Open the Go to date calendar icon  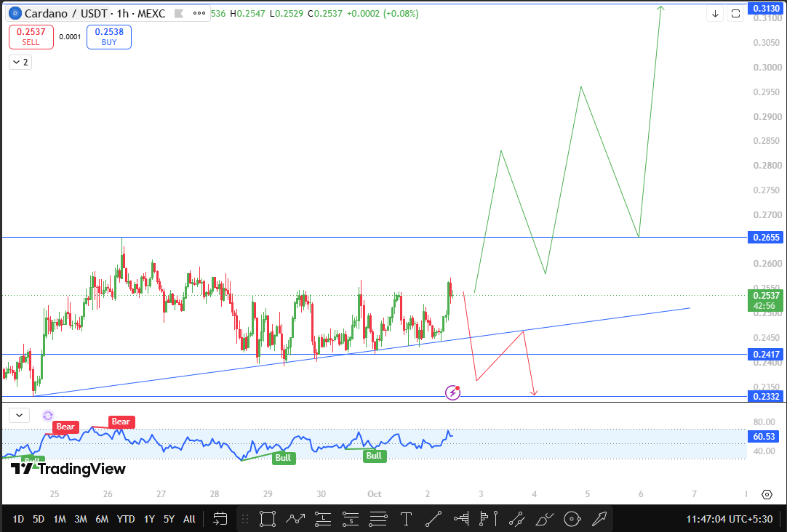click(x=220, y=519)
